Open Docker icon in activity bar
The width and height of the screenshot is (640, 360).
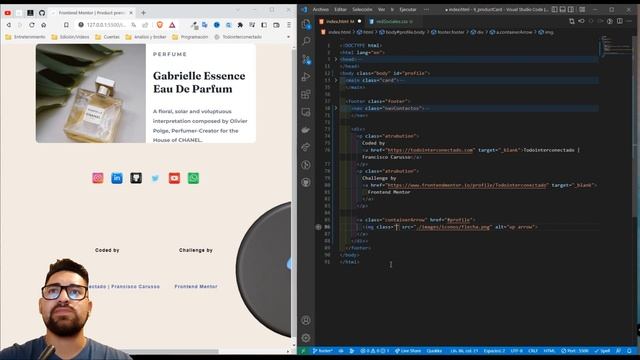click(x=306, y=130)
